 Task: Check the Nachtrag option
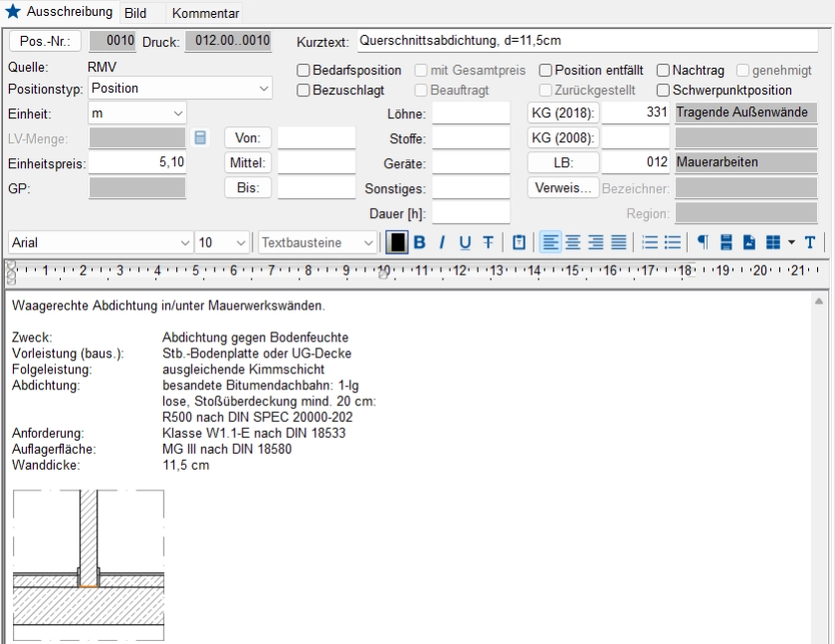664,71
